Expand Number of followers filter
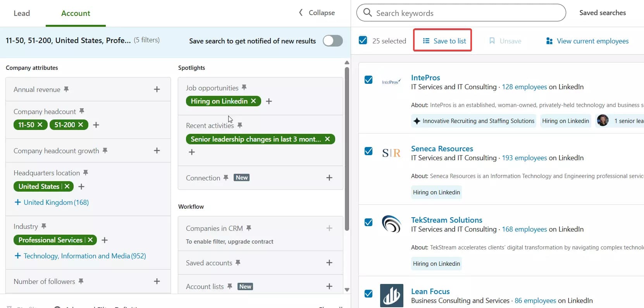The height and width of the screenshot is (308, 644). (x=157, y=281)
